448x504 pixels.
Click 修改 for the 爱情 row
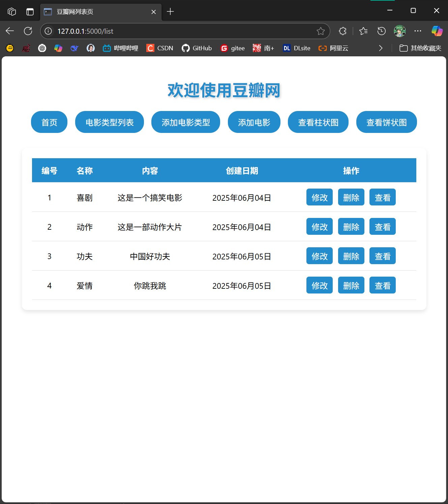[x=320, y=285]
